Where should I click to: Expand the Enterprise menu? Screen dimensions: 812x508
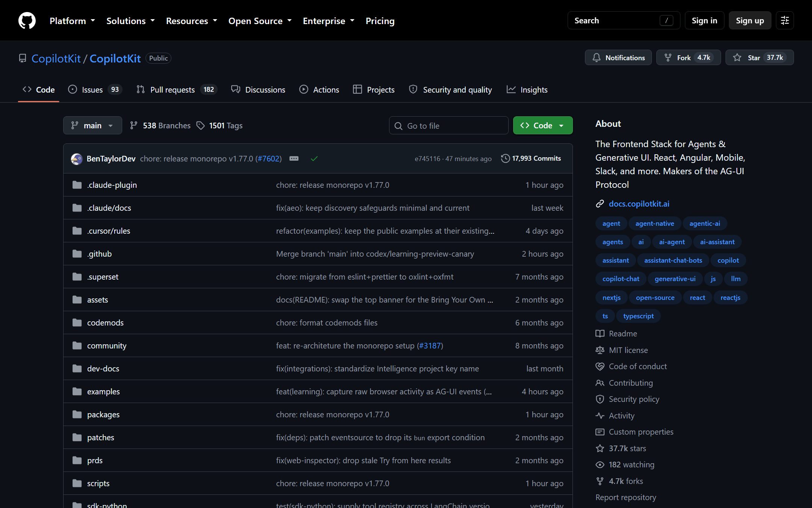pos(329,21)
